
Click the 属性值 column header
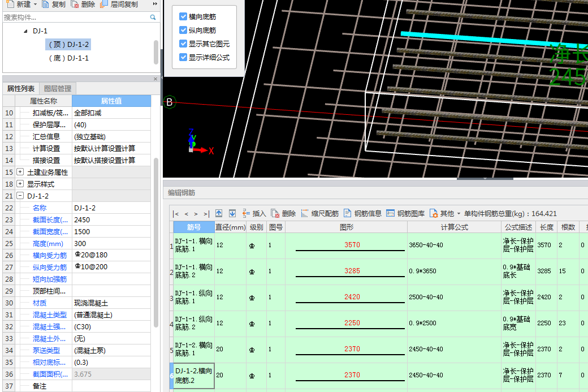click(111, 101)
